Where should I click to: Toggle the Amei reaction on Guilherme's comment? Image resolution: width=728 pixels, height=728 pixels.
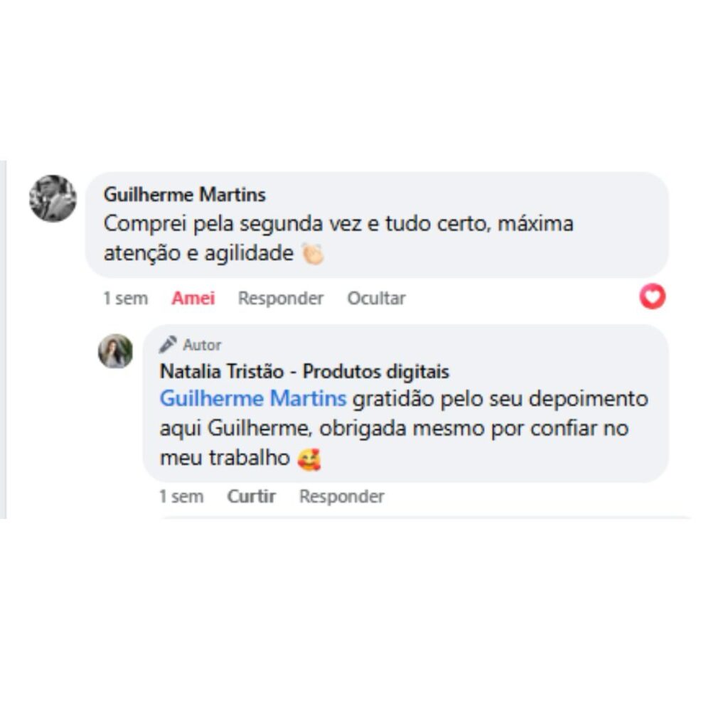tap(193, 298)
